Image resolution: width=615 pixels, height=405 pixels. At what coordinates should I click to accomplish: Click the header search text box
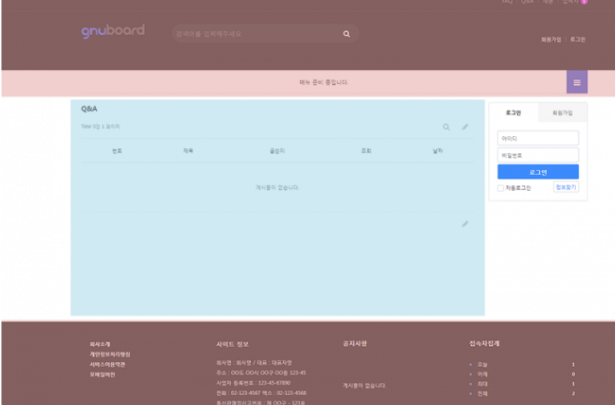[255, 34]
